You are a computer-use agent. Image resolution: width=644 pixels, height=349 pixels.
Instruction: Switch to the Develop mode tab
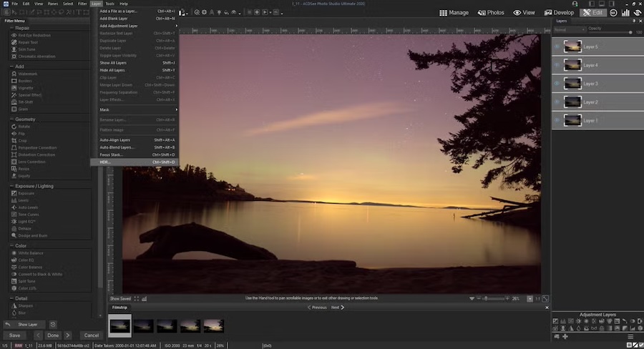[559, 12]
